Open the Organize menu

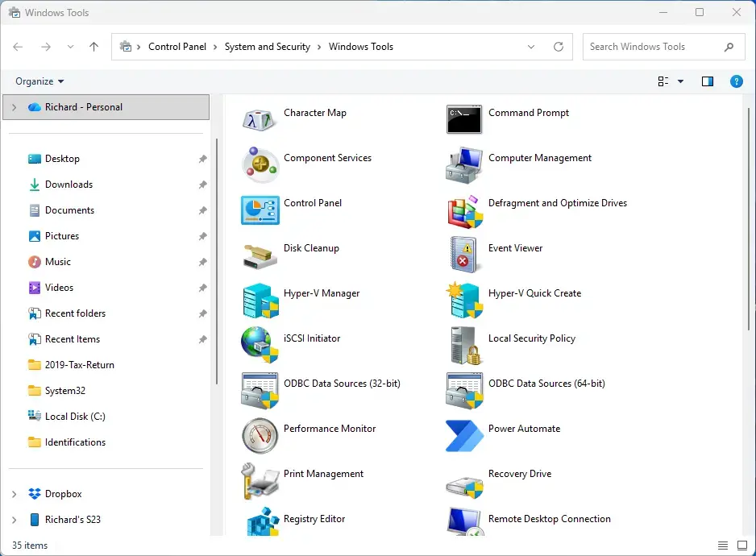(x=39, y=81)
